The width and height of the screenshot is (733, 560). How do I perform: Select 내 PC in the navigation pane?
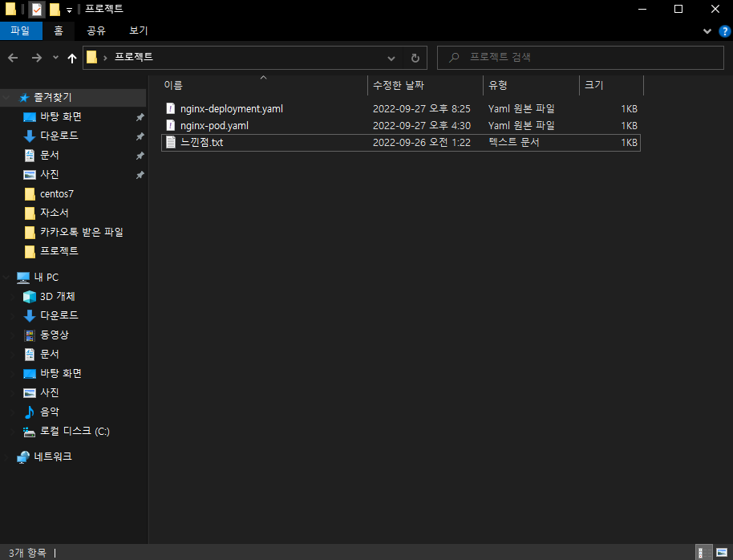(47, 277)
